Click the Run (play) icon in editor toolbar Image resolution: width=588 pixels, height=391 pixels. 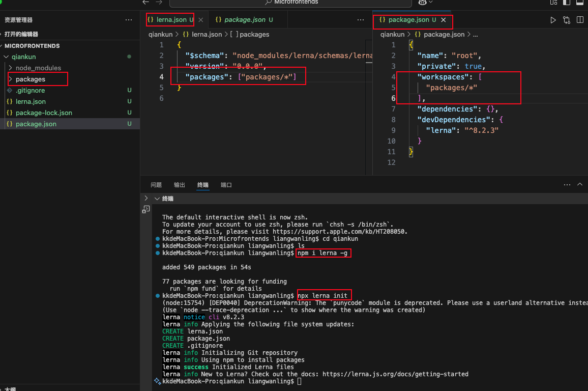click(x=553, y=20)
